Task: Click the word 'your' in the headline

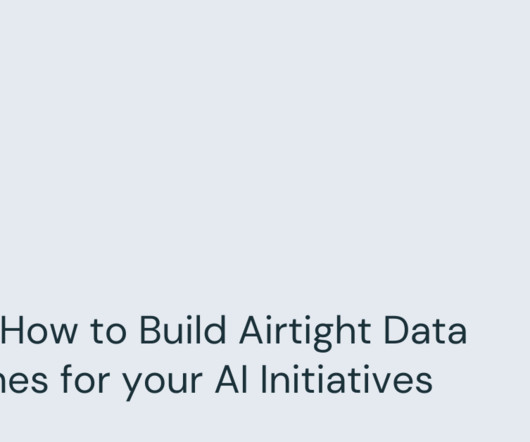Action: coord(162,384)
